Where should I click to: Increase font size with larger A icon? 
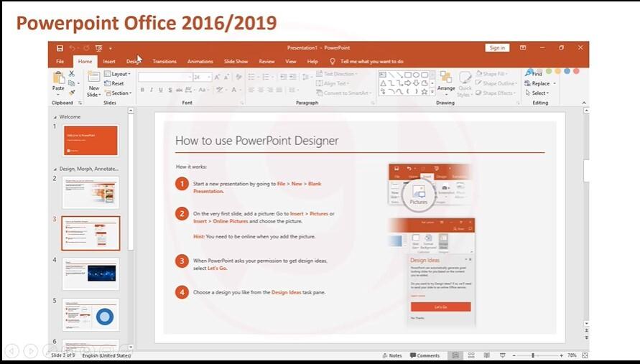click(218, 77)
